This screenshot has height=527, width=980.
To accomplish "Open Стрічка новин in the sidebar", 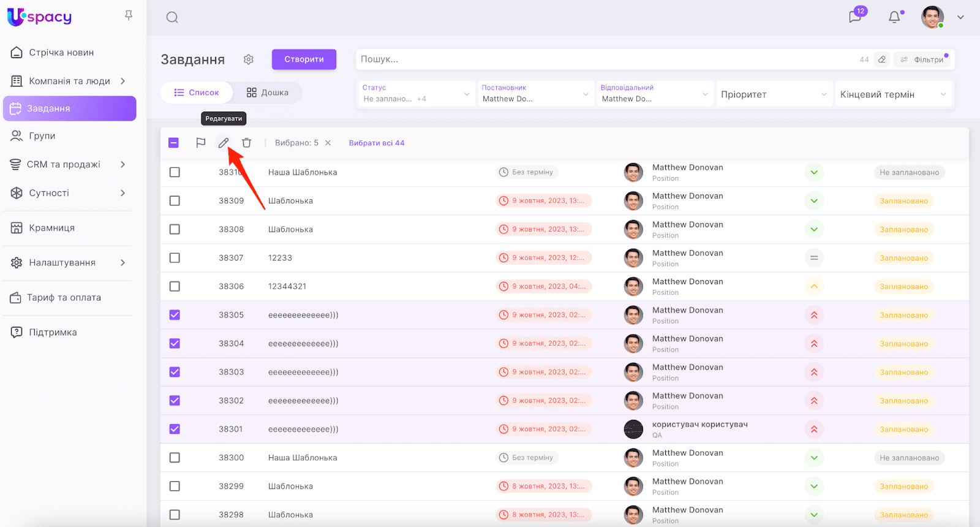I will coord(61,53).
